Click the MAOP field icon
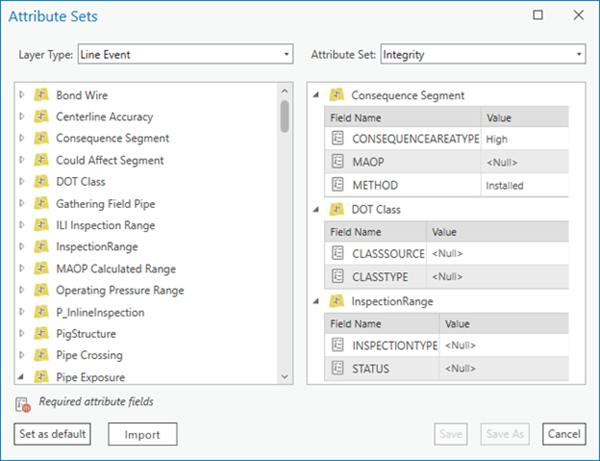The height and width of the screenshot is (461, 600). pyautogui.click(x=338, y=161)
